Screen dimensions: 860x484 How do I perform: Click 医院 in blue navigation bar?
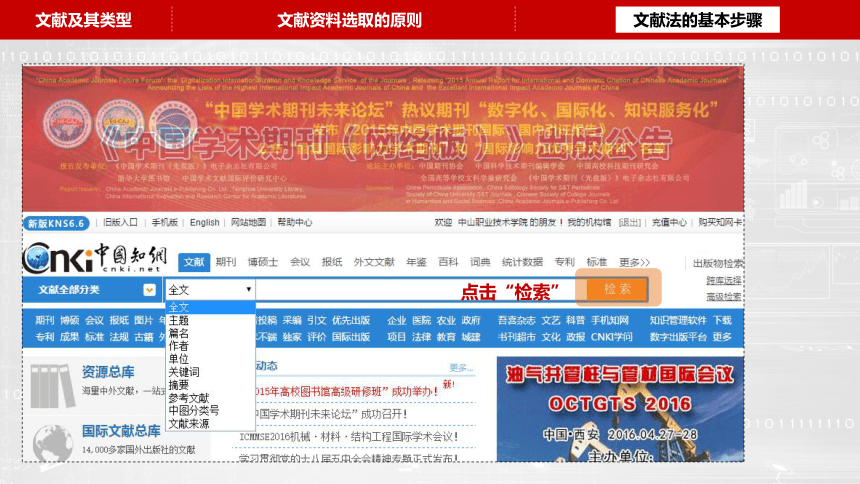click(x=421, y=320)
